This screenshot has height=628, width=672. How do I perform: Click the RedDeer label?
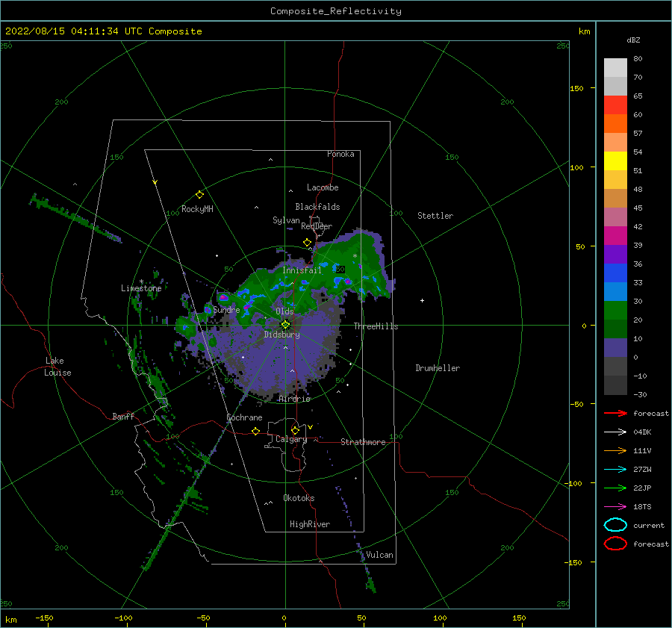click(x=317, y=226)
